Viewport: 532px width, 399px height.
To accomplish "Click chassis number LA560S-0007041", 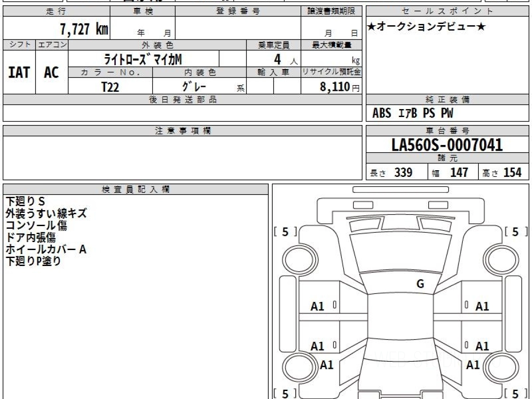I will point(447,145).
